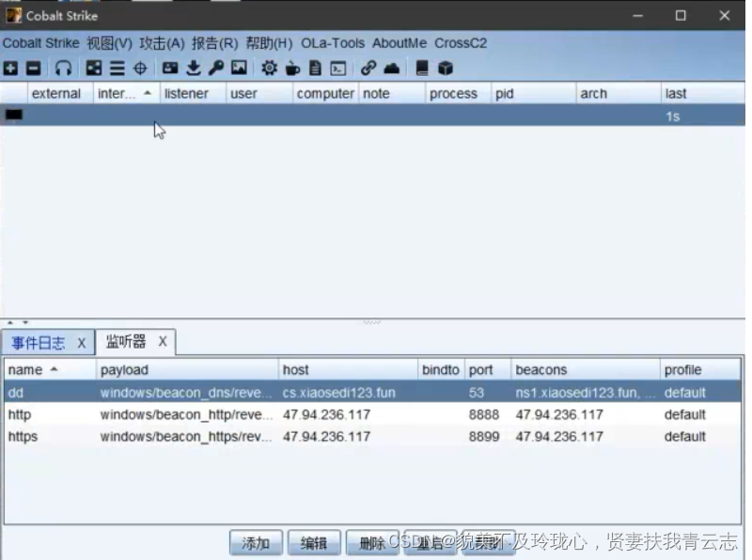Open the 帮助(H) menu
This screenshot has height=560, width=752.
click(x=269, y=43)
